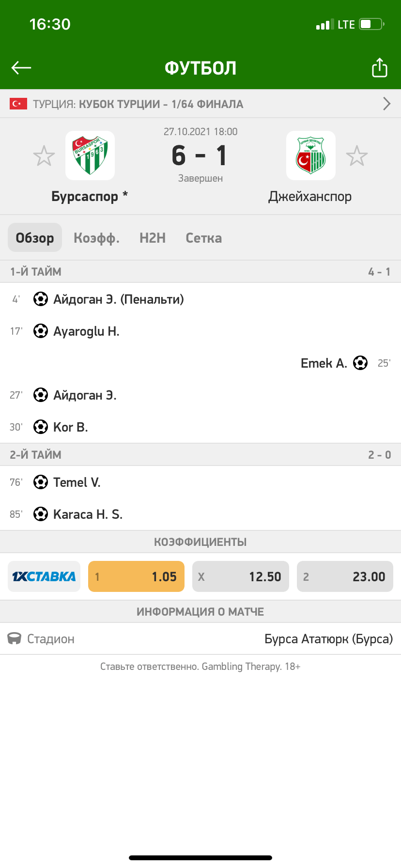Image resolution: width=401 pixels, height=868 pixels.
Task: Tap the back arrow icon
Action: (x=21, y=68)
